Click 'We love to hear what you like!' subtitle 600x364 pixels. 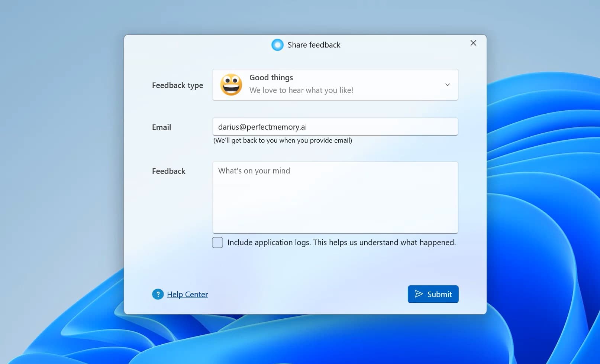click(x=301, y=90)
